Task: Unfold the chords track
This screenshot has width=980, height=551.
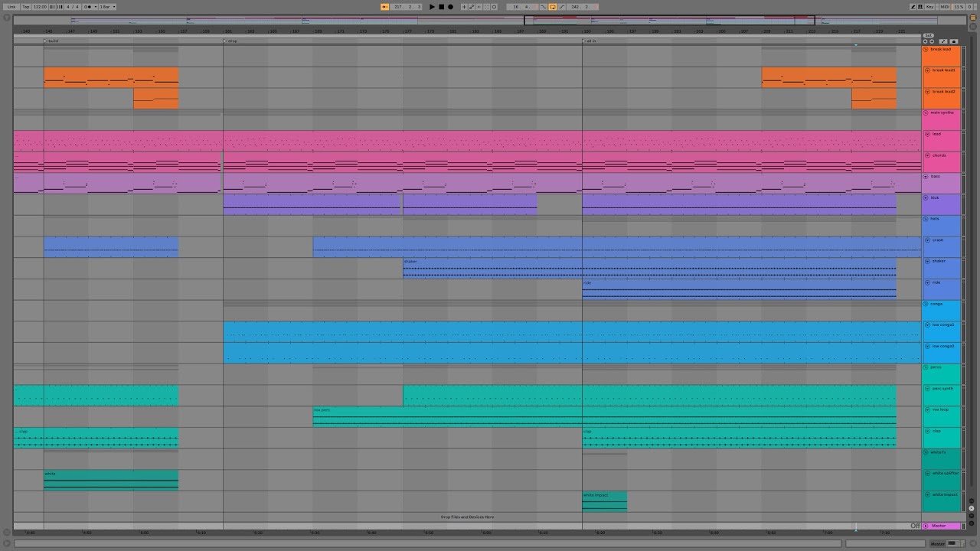Action: [927, 155]
